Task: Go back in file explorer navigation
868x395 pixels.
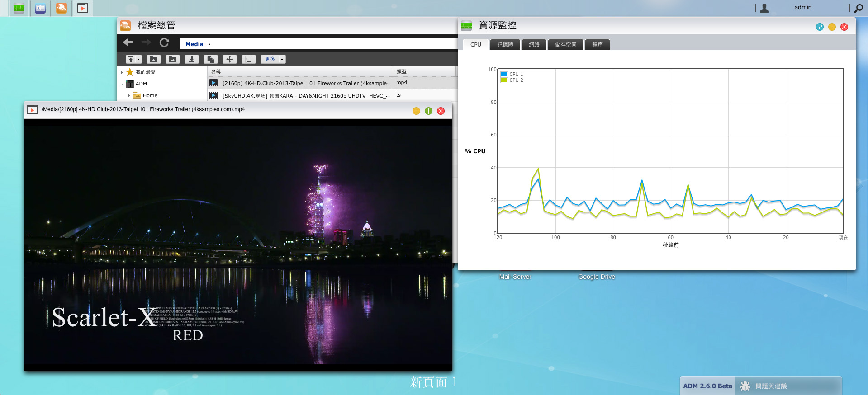Action: (x=128, y=42)
